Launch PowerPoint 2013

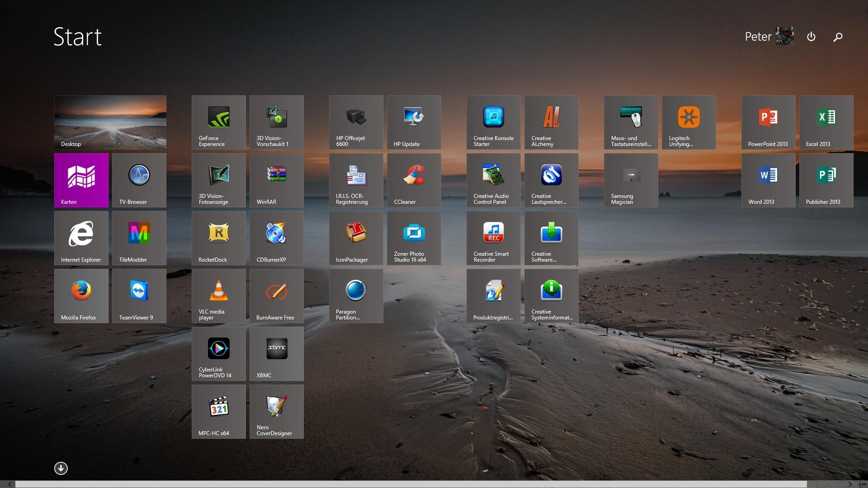click(769, 122)
